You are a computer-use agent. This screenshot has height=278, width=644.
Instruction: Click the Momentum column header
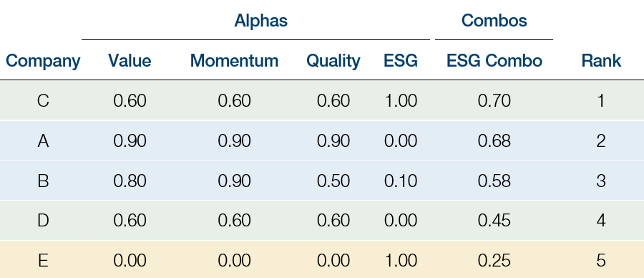coord(234,61)
